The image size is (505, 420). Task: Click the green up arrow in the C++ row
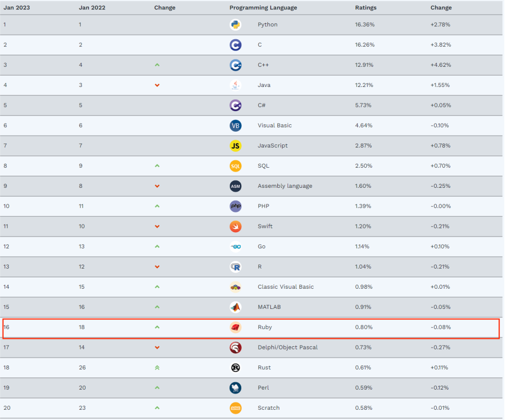coord(157,65)
